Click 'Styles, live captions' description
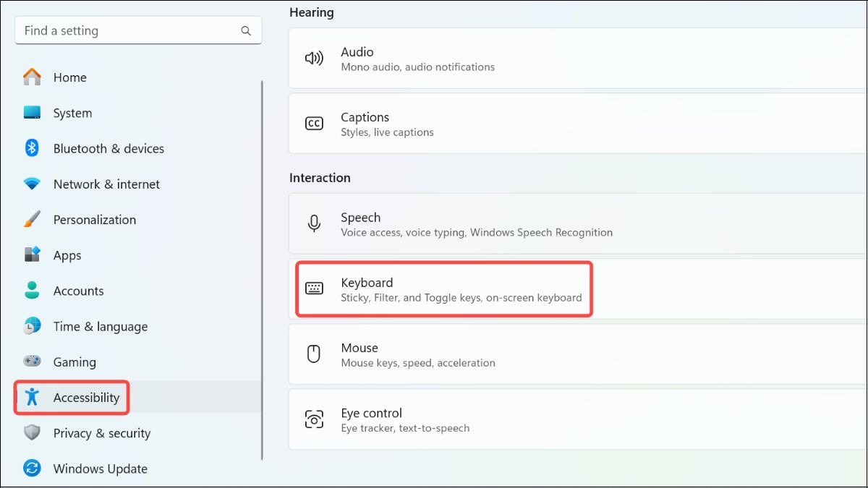The image size is (868, 488). (x=387, y=132)
